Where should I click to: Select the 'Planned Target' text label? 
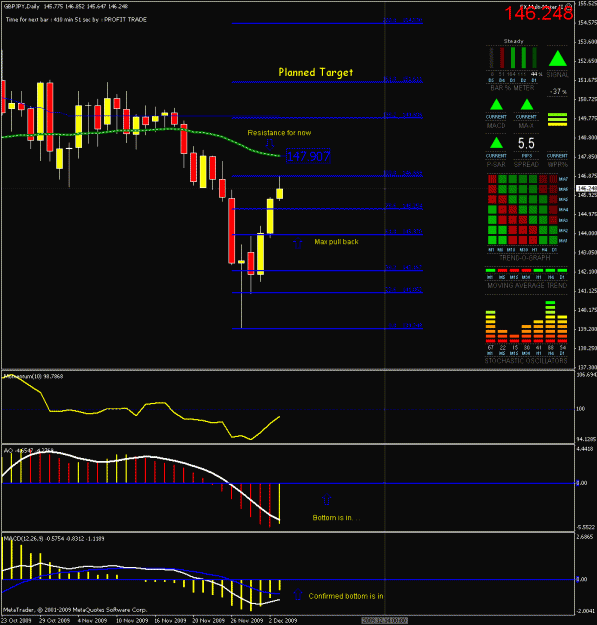point(316,72)
